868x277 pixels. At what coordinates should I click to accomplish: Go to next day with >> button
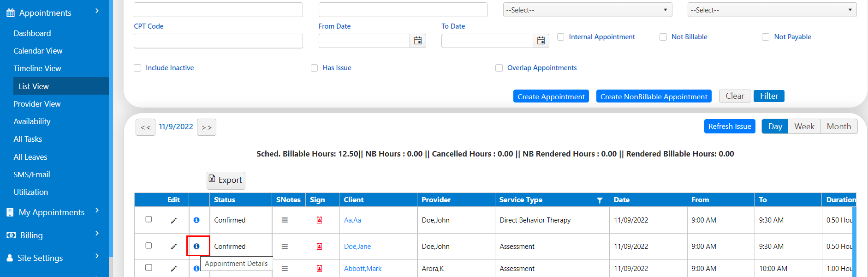pos(207,127)
